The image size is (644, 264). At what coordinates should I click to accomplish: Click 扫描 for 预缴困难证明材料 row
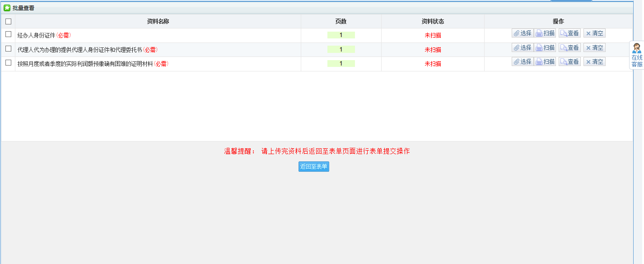(545, 62)
